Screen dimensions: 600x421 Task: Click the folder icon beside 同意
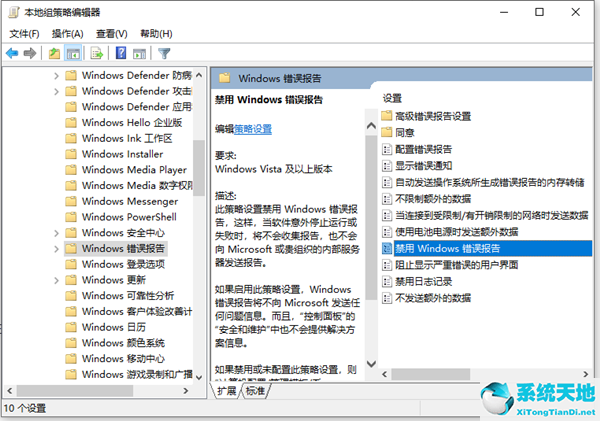tap(387, 132)
